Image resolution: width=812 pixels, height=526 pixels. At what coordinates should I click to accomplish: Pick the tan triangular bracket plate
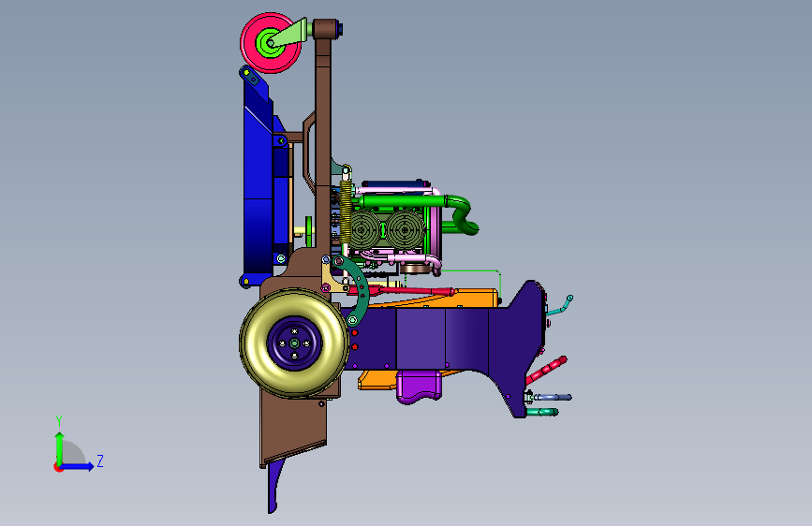tap(332, 280)
